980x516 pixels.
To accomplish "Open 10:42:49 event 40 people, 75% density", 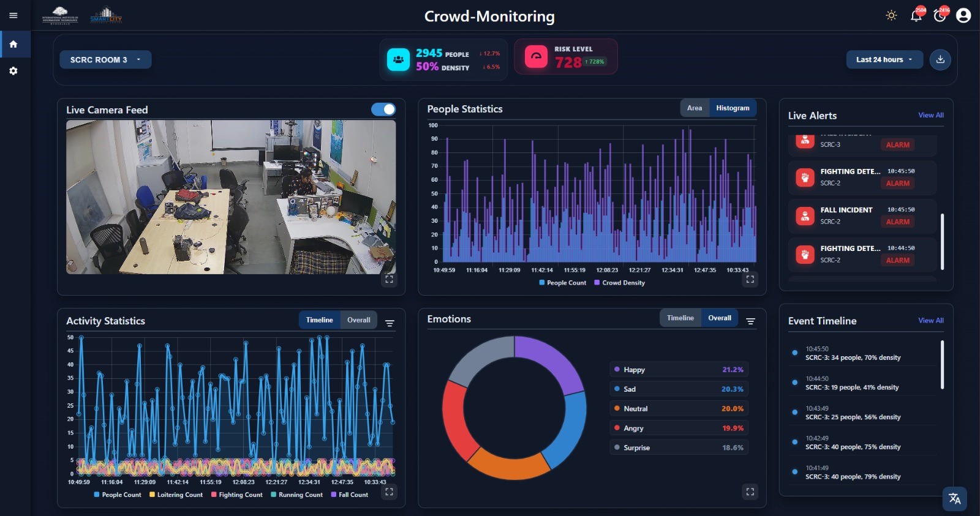I will [862, 443].
